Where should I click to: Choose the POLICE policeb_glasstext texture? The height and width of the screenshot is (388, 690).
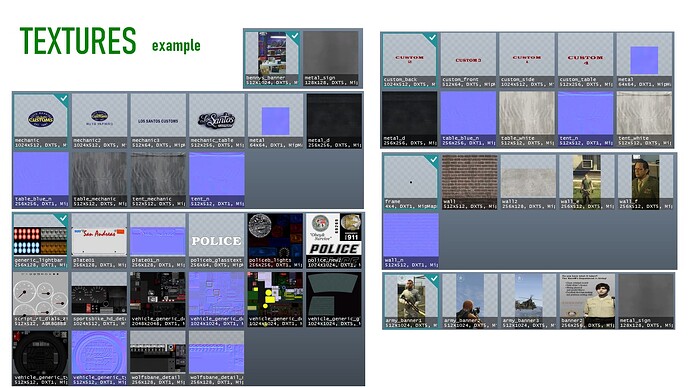217,241
